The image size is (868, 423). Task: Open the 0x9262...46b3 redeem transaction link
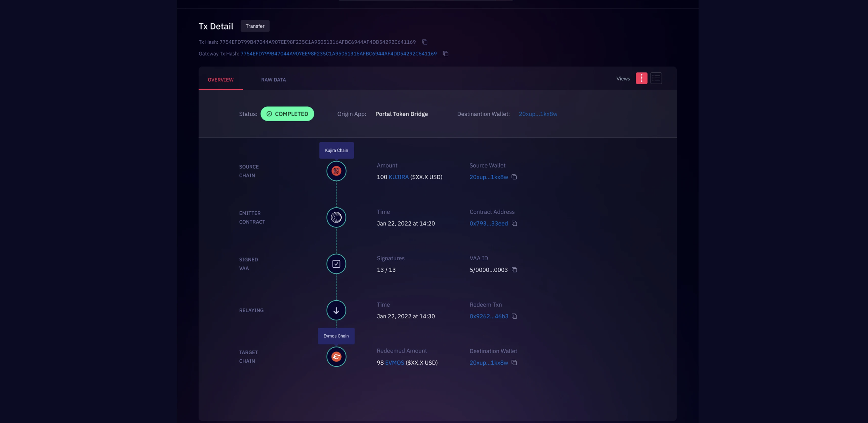(x=489, y=316)
